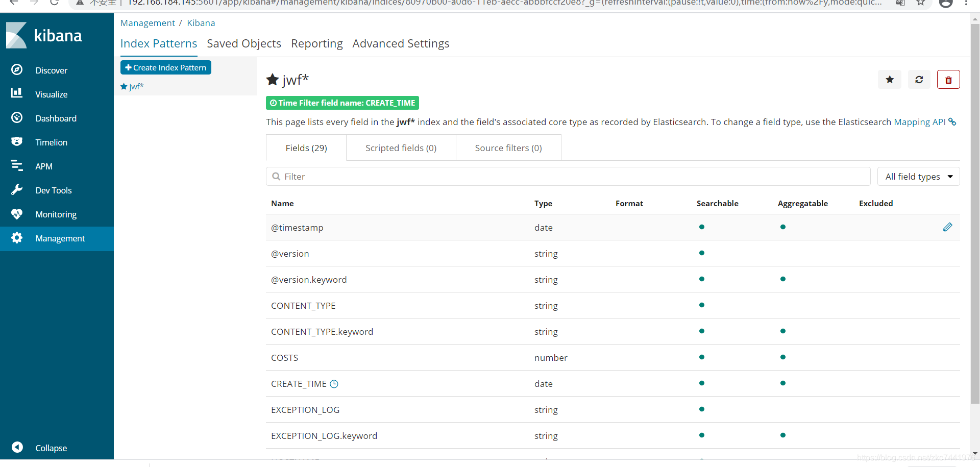Open the Dashboard gauge icon
This screenshot has height=467, width=980.
(x=17, y=117)
